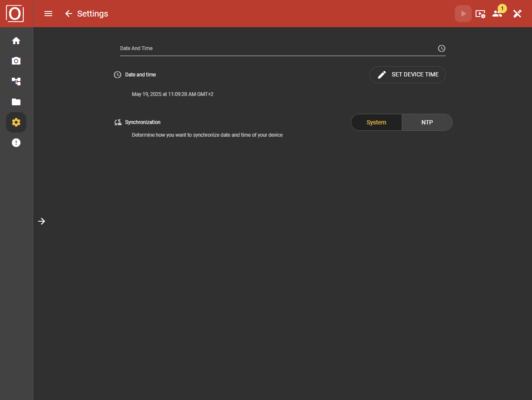Viewport: 532px width, 400px height.
Task: Switch synchronization to NTP
Action: [427, 122]
